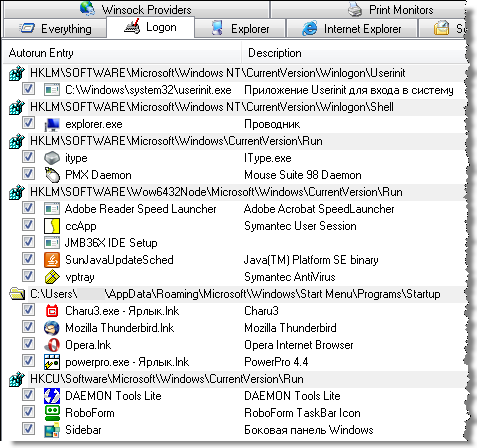This screenshot has width=477, height=448.
Task: Toggle the vptray checkbox
Action: pos(28,276)
